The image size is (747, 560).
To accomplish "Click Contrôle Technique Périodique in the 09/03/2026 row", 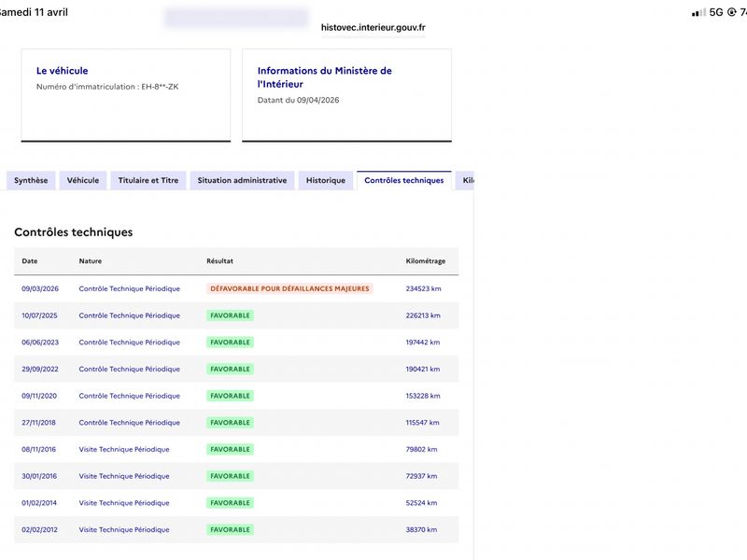I will point(130,288).
